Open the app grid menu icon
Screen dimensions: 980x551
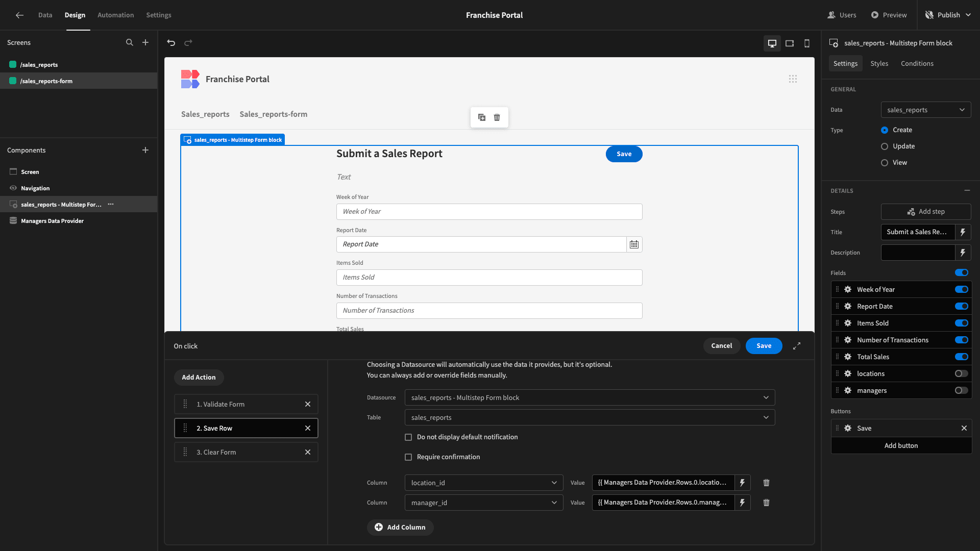click(793, 79)
